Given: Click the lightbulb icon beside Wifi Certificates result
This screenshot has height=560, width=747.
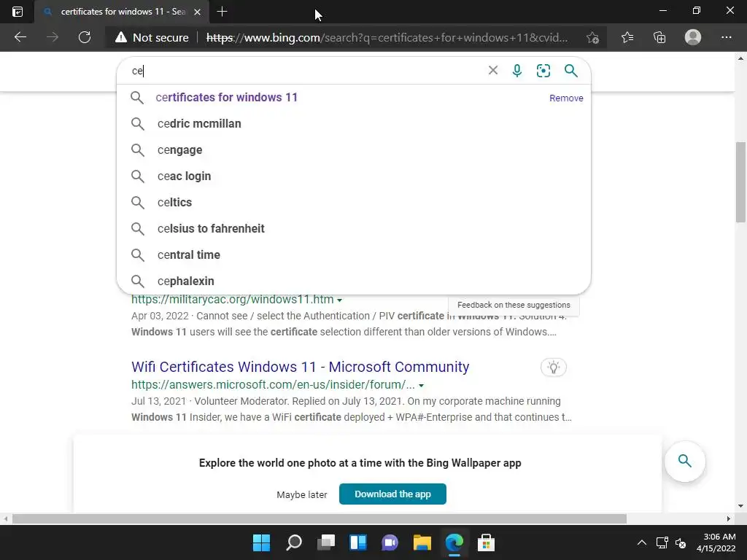Looking at the screenshot, I should coord(554,367).
